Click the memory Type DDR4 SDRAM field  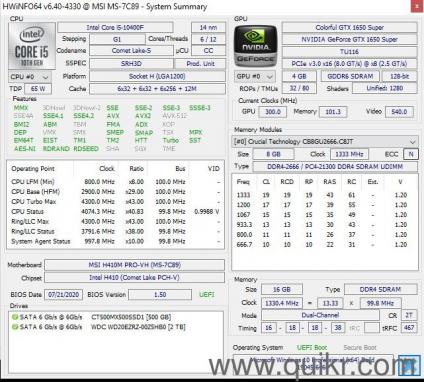click(380, 289)
